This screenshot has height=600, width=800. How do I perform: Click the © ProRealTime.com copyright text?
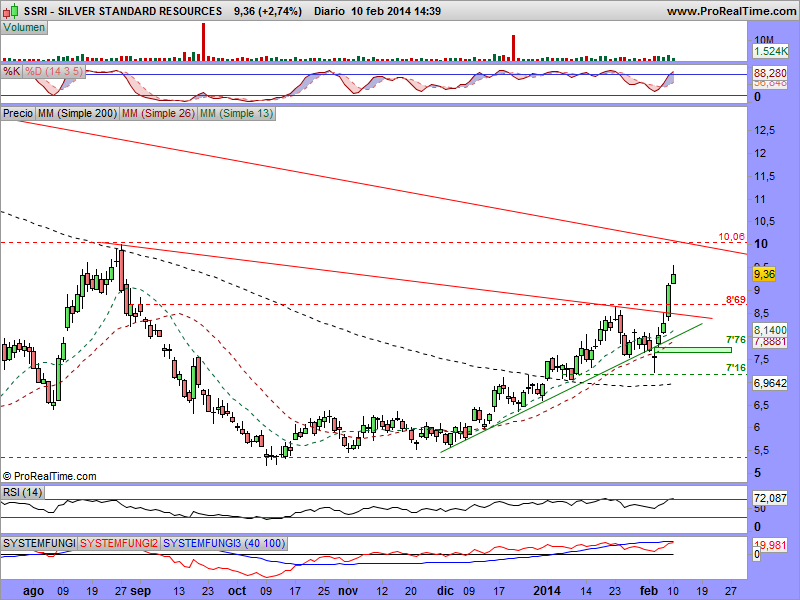pyautogui.click(x=49, y=476)
